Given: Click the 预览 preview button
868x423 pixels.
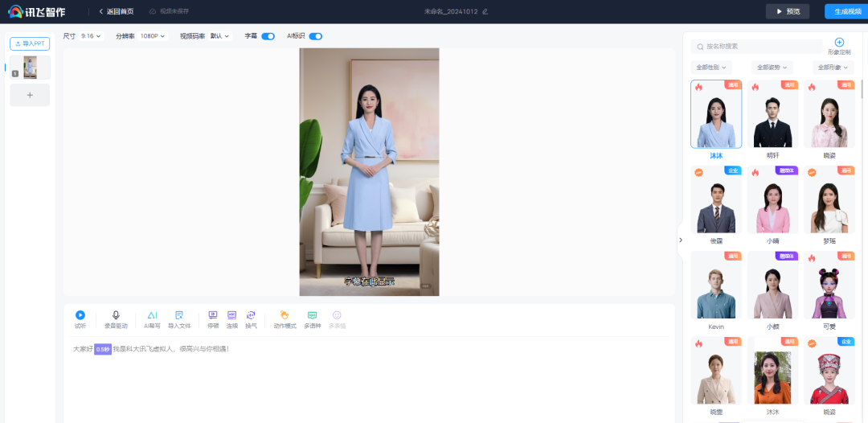Looking at the screenshot, I should [x=788, y=11].
